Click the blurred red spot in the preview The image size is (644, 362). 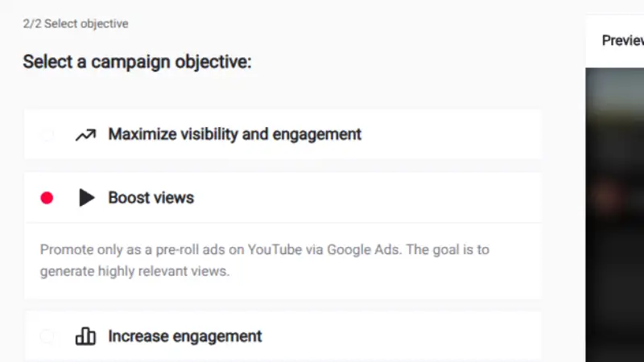(609, 195)
